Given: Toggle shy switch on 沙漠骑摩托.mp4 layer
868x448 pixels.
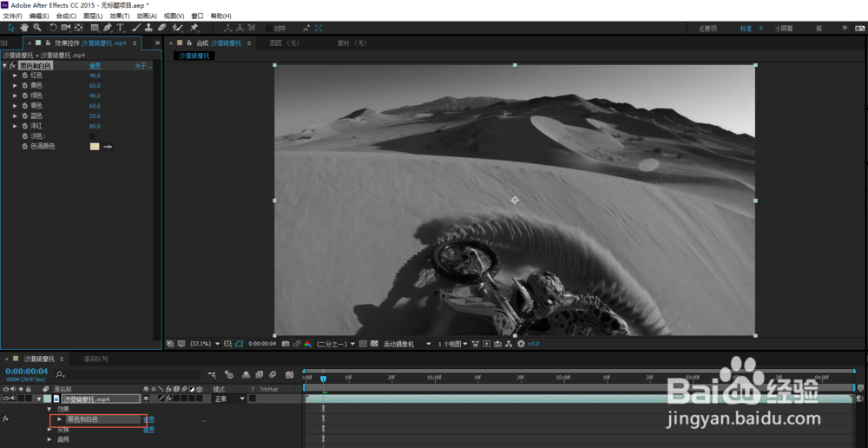Looking at the screenshot, I should tap(146, 399).
